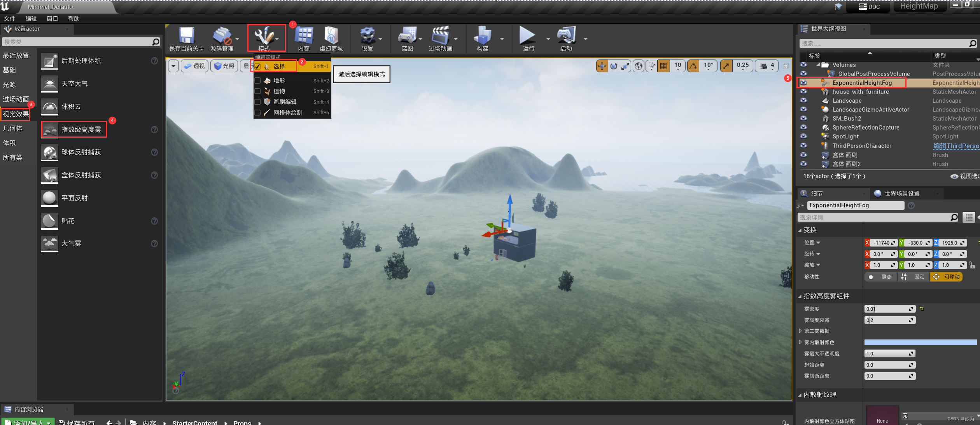Image resolution: width=980 pixels, height=425 pixels.
Task: Click camera speed icon in viewport
Action: (763, 66)
